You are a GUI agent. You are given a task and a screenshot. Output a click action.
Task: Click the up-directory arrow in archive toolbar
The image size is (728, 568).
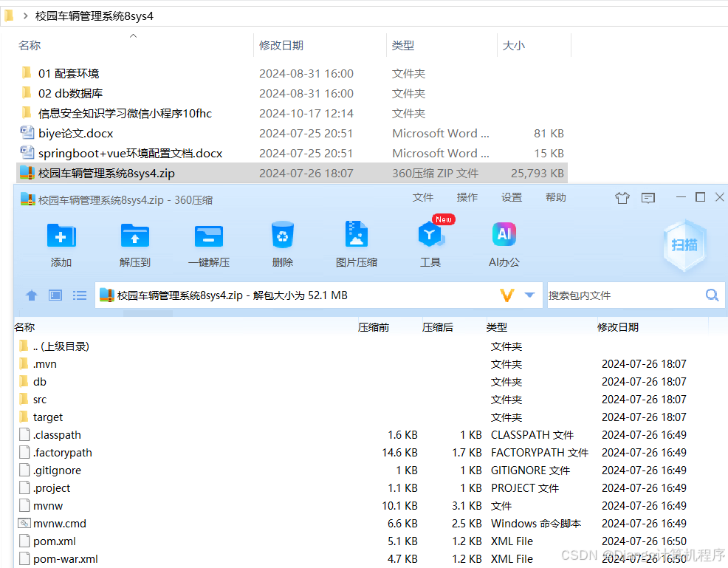pos(31,295)
